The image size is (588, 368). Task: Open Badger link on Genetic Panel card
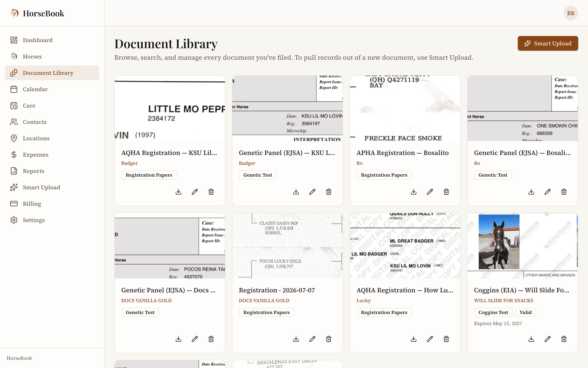pos(247,163)
